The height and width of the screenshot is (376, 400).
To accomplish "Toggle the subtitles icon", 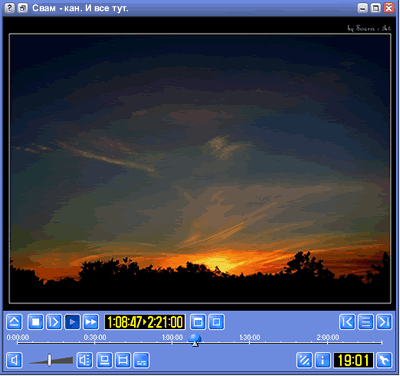I will [141, 360].
